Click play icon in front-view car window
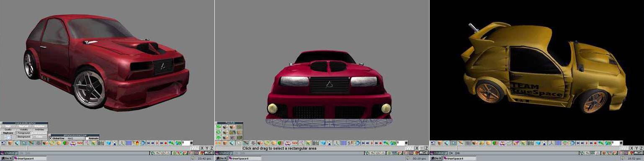This screenshot has height=161, width=644. (x=372, y=143)
